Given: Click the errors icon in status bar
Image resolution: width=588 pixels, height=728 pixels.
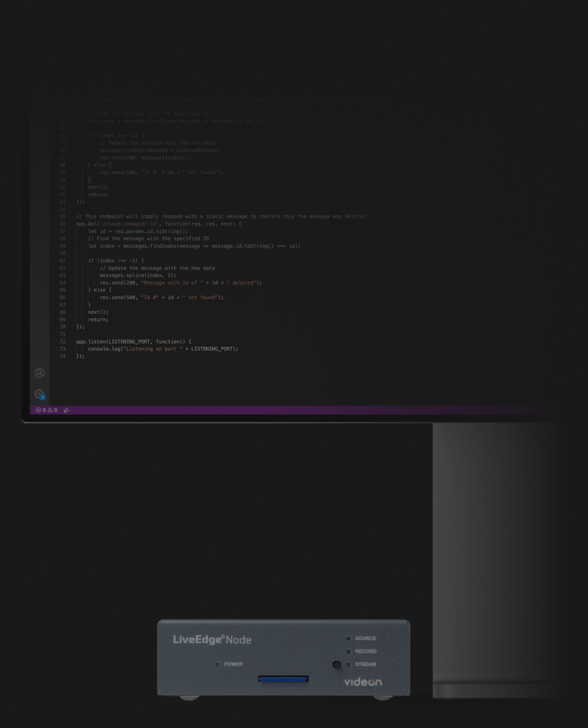Looking at the screenshot, I should click(38, 409).
